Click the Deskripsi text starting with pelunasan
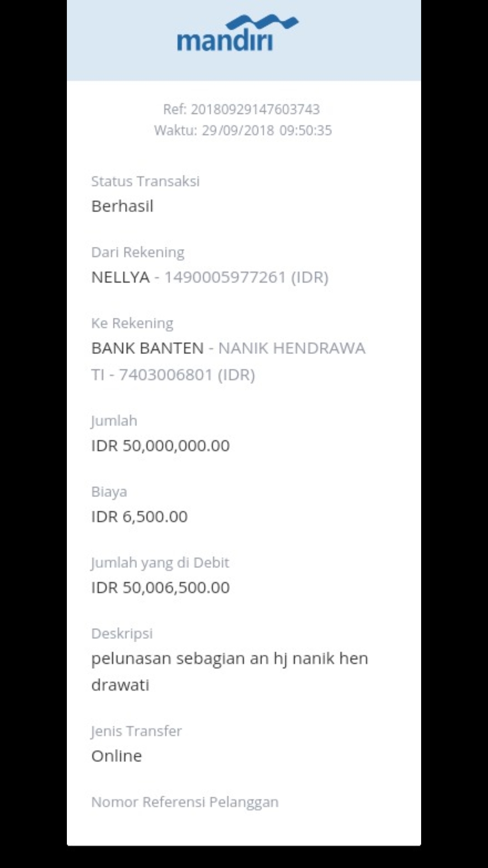 point(230,659)
